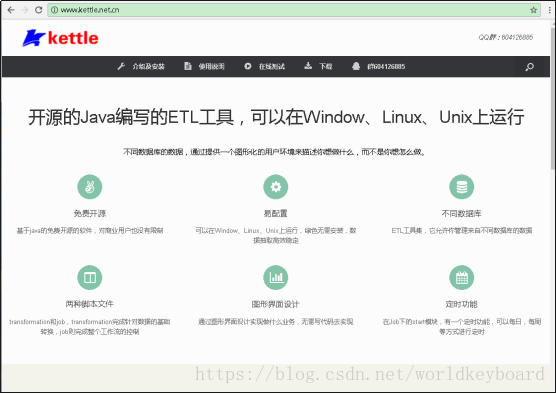Click the description starting transformation和job

click(x=90, y=327)
